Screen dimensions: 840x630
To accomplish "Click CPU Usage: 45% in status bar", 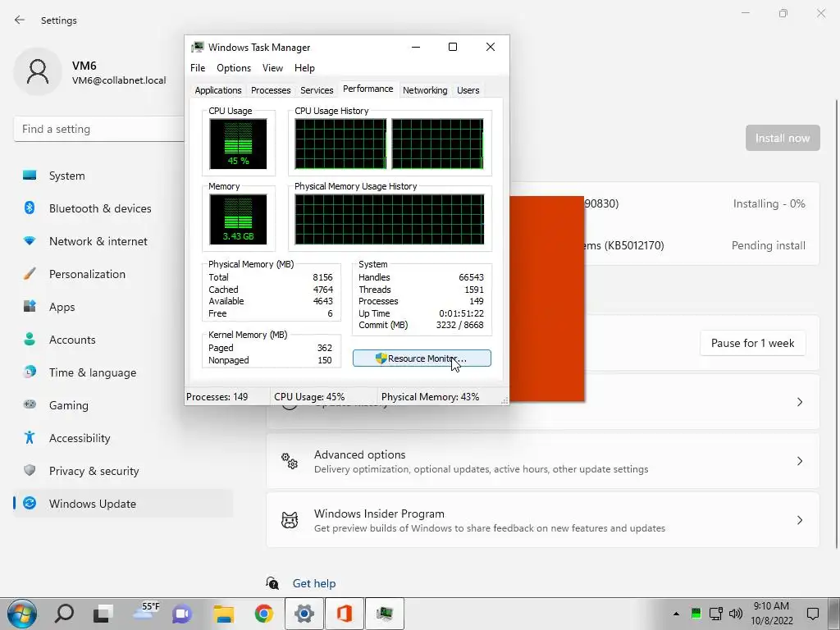I will click(309, 397).
